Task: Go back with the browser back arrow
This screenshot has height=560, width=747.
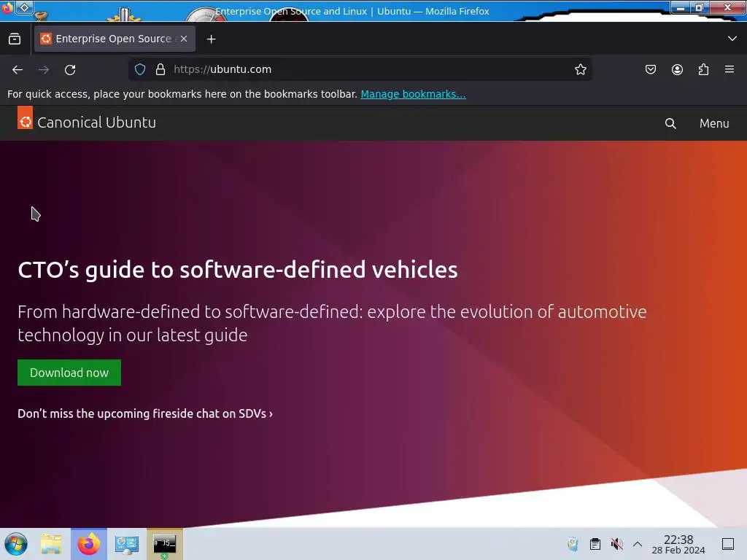Action: click(x=18, y=70)
